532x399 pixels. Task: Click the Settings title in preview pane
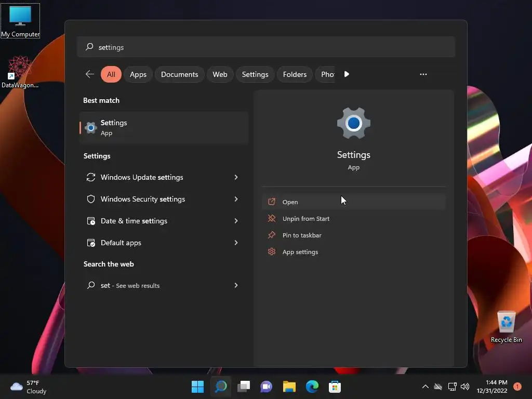pyautogui.click(x=353, y=155)
